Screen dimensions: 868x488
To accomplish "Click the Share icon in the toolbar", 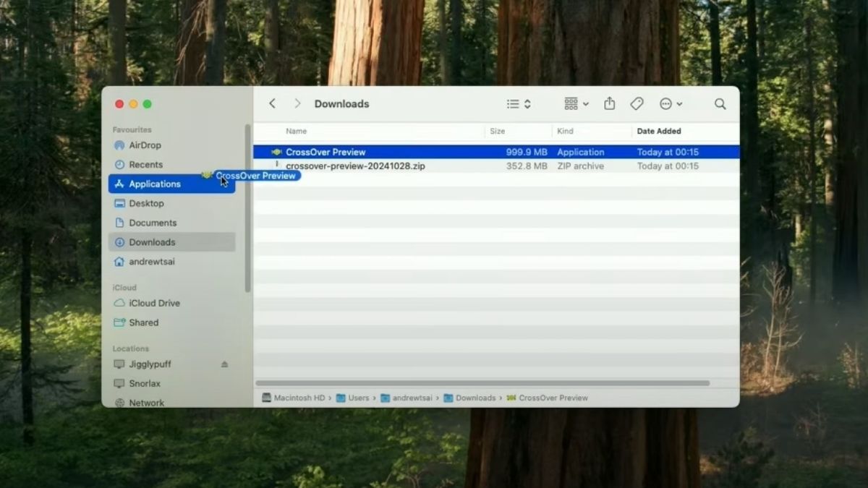I will 610,104.
